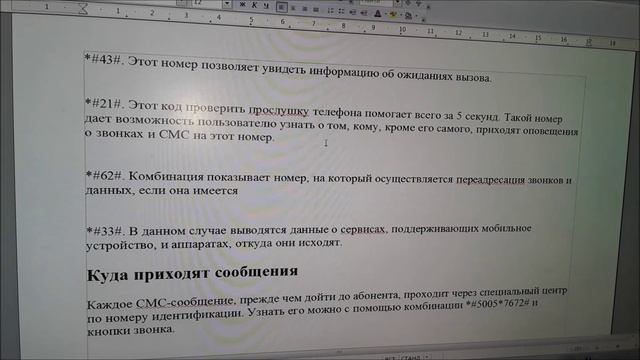Toggle bulleted list
Image resolution: width=640 pixels, height=360 pixels.
coord(341,12)
